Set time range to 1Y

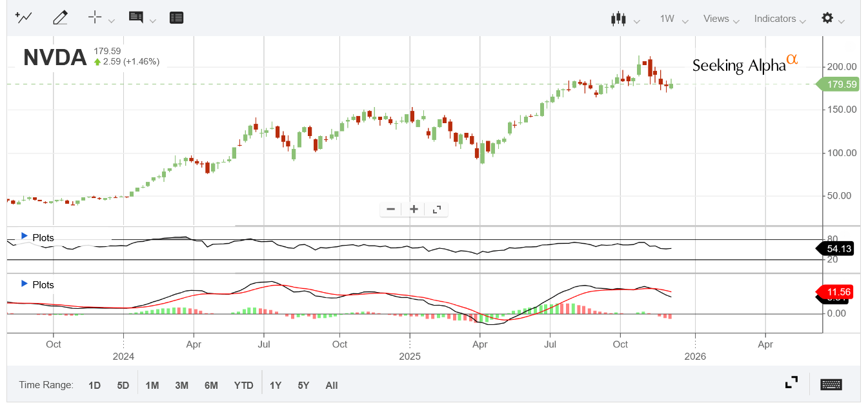click(276, 385)
